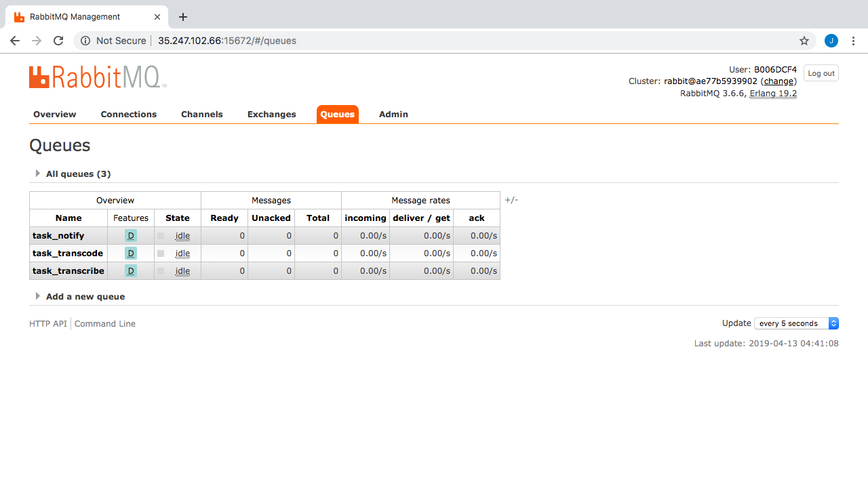Image resolution: width=868 pixels, height=488 pixels.
Task: Go to the Channels tab
Action: tap(202, 115)
